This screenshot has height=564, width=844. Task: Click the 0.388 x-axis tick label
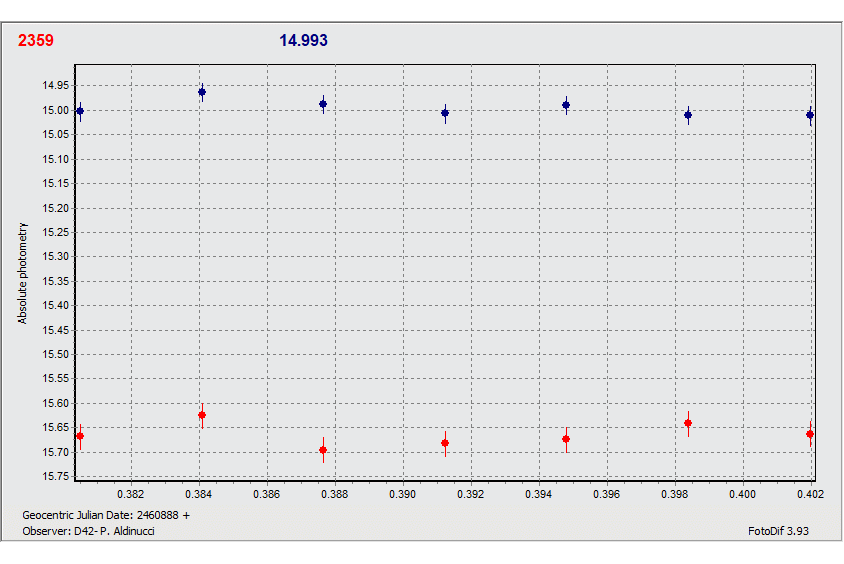[335, 494]
